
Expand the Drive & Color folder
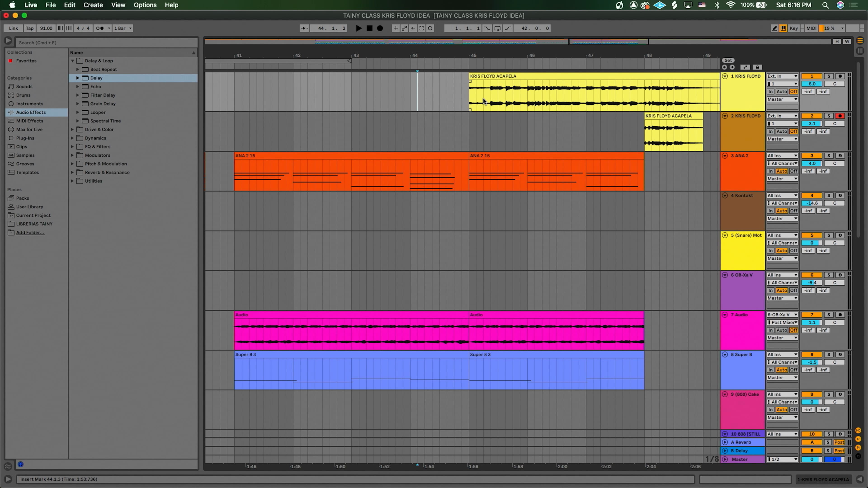[72, 129]
